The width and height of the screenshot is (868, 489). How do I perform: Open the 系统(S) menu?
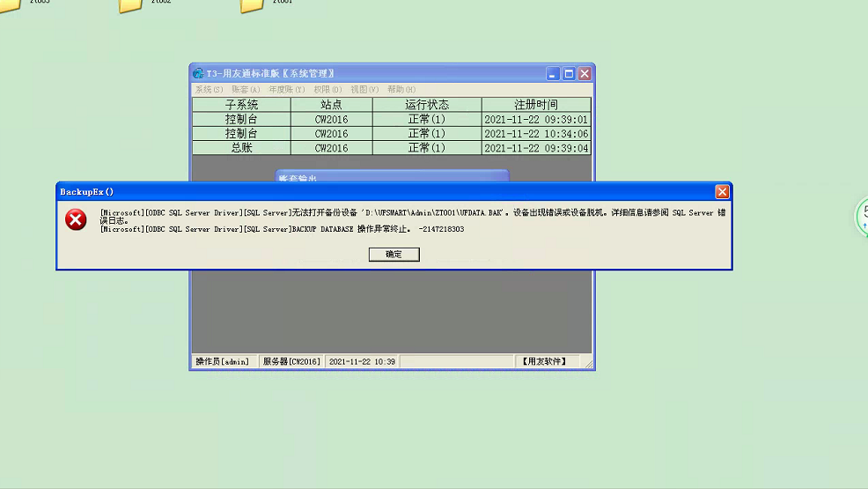click(x=209, y=89)
